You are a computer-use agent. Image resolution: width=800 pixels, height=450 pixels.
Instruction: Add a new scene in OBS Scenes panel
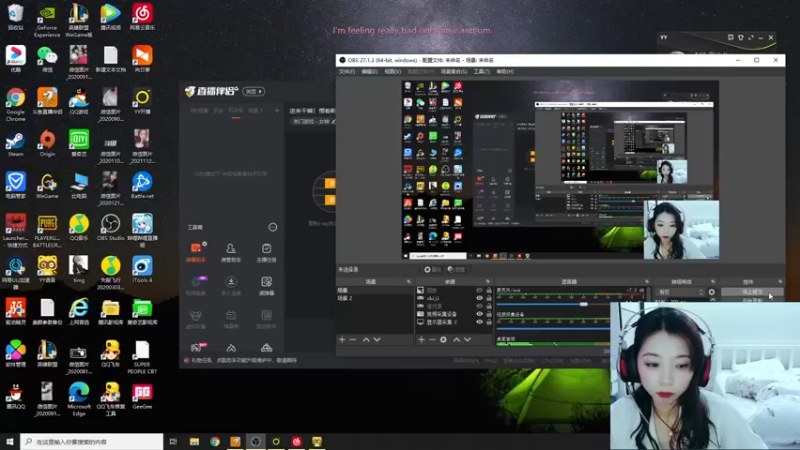tap(342, 340)
